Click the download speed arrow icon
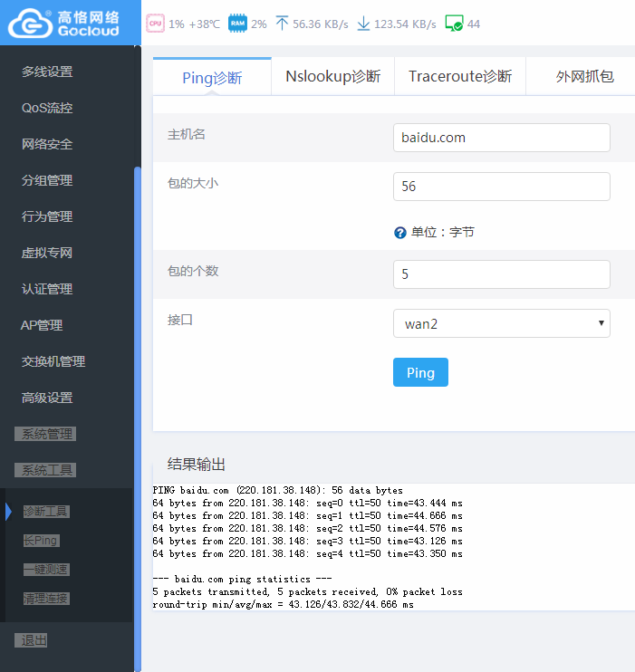Image resolution: width=635 pixels, height=672 pixels. click(x=363, y=24)
